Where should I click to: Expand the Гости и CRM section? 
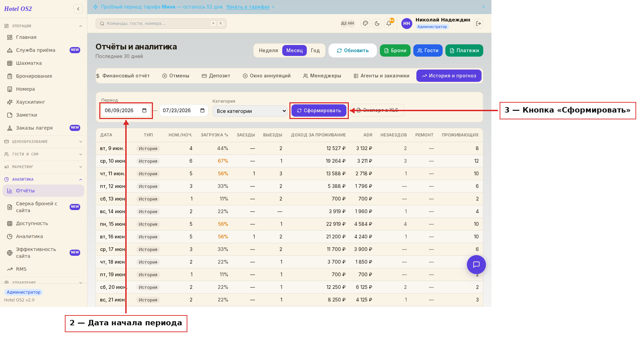pyautogui.click(x=43, y=154)
